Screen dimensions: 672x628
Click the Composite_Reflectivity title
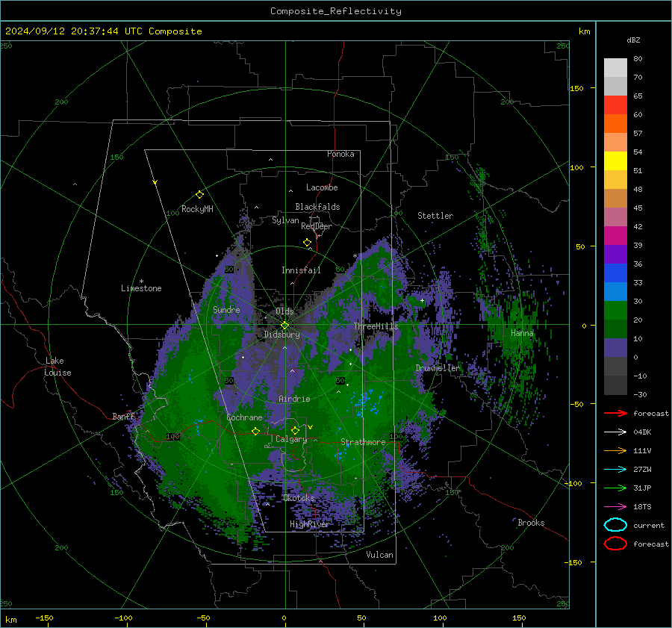coord(335,11)
